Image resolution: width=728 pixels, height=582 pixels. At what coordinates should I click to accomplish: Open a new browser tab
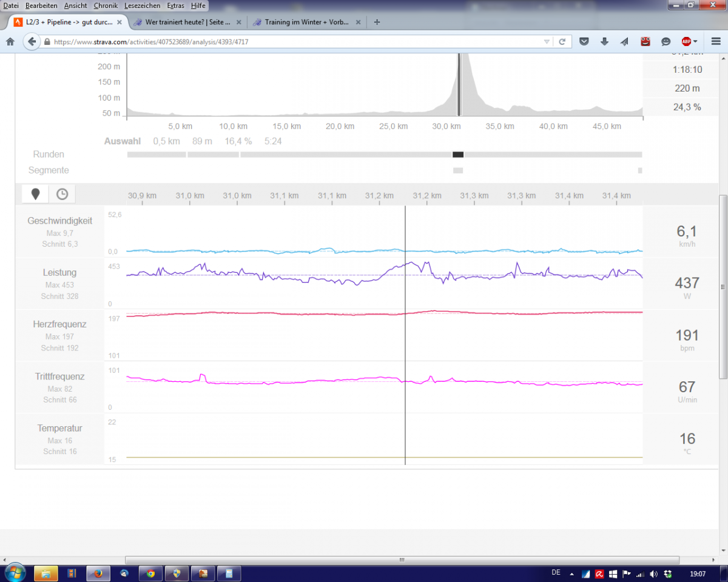pyautogui.click(x=377, y=22)
